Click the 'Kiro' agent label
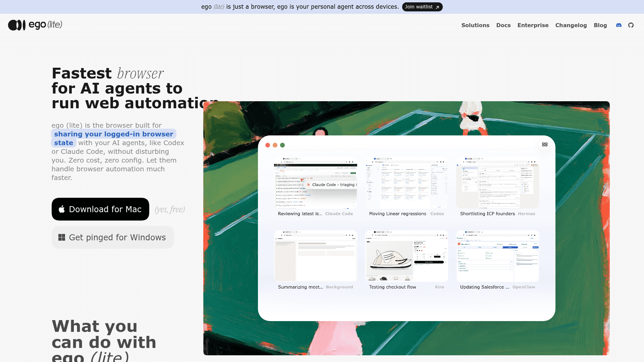644x362 pixels. [x=439, y=287]
